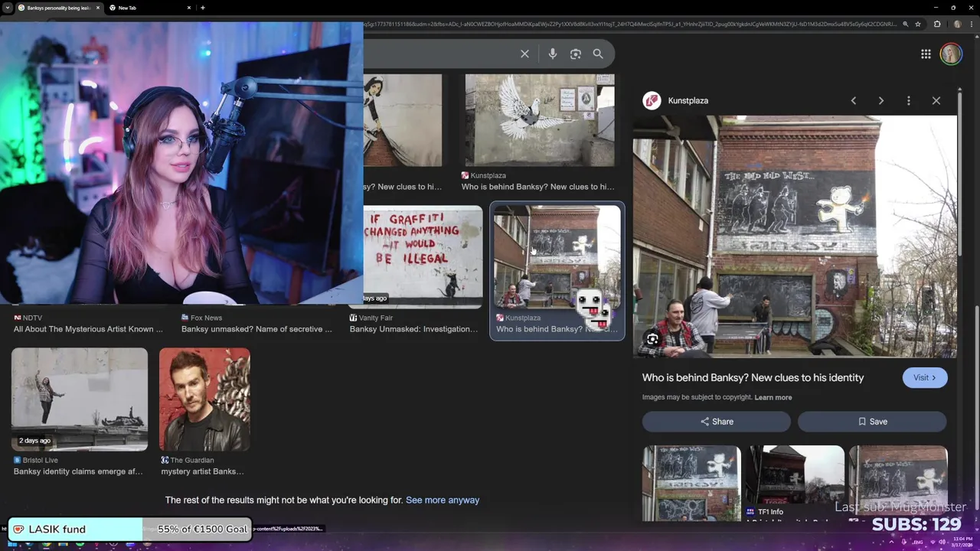Open the Google account avatar
980x551 pixels.
[x=951, y=54]
